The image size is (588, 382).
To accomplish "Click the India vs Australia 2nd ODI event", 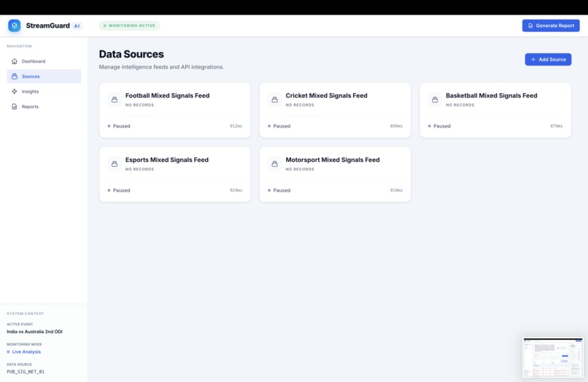I will [34, 332].
